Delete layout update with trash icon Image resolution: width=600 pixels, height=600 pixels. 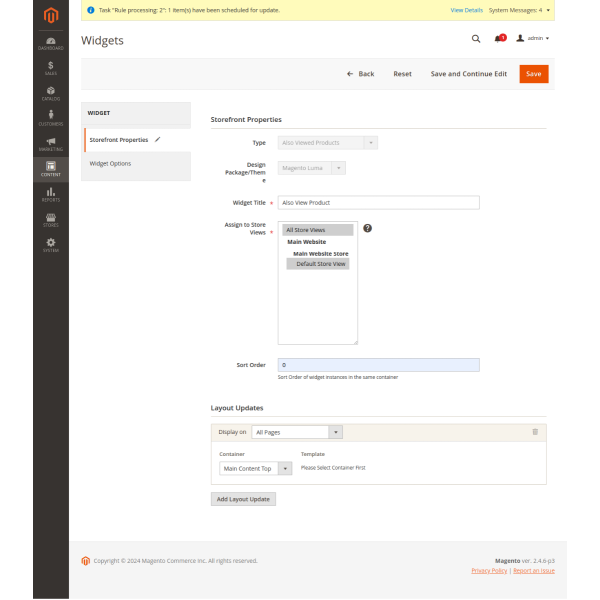point(534,432)
